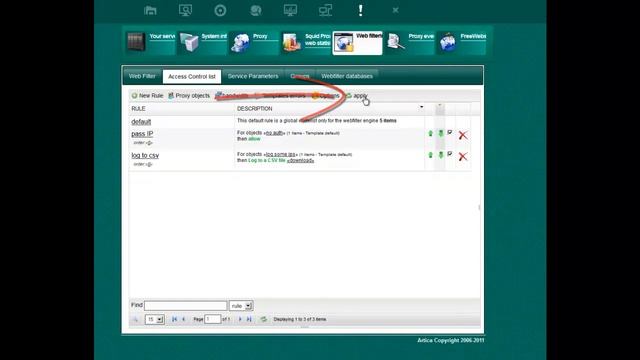
Task: Go to the first page
Action: coord(174,319)
